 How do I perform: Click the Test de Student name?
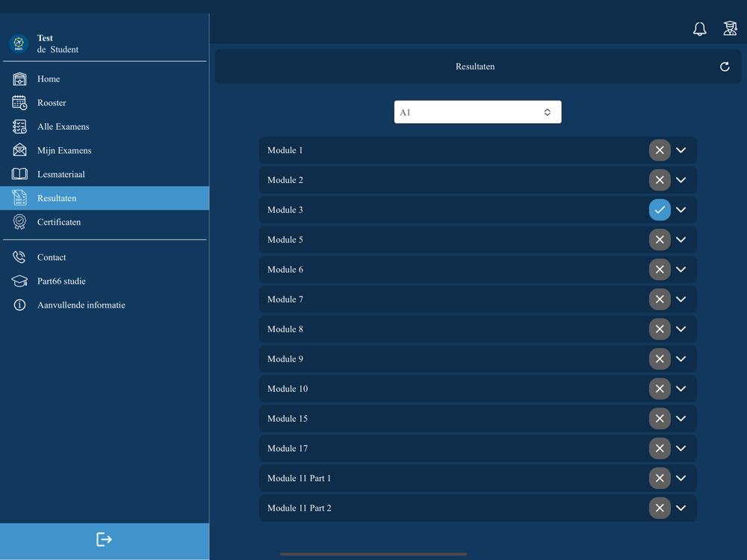[x=58, y=44]
